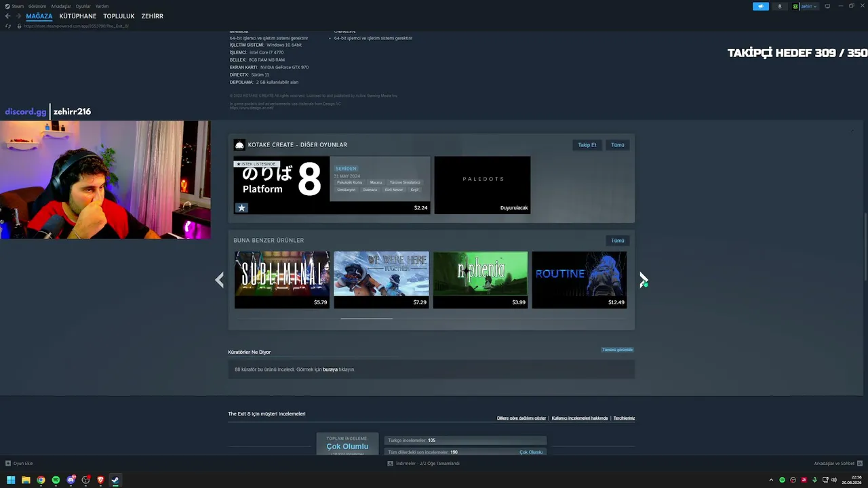Click the Spotify icon in the system tray
This screenshot has height=488, width=868.
tap(782, 480)
